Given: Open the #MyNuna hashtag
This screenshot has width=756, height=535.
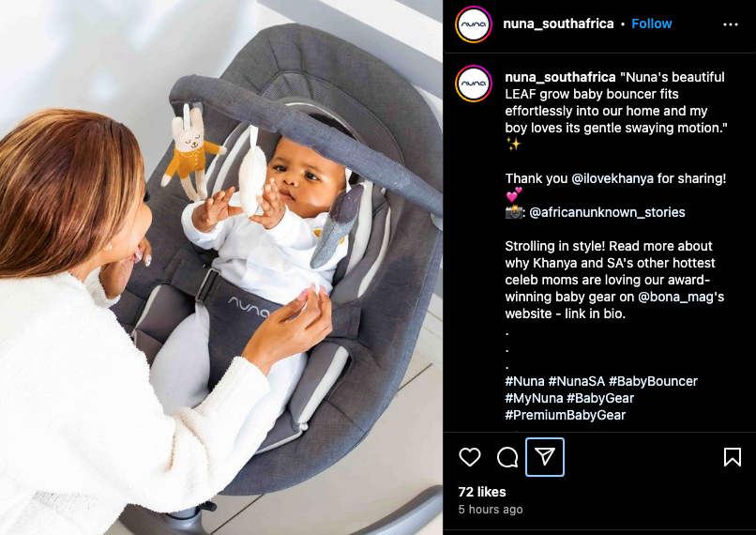Looking at the screenshot, I should pos(534,398).
